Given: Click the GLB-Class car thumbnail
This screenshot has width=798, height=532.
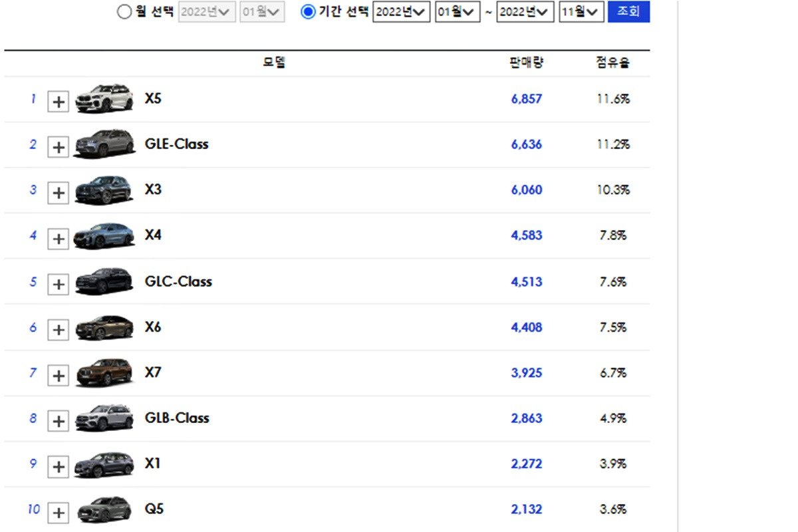Looking at the screenshot, I should point(104,418).
